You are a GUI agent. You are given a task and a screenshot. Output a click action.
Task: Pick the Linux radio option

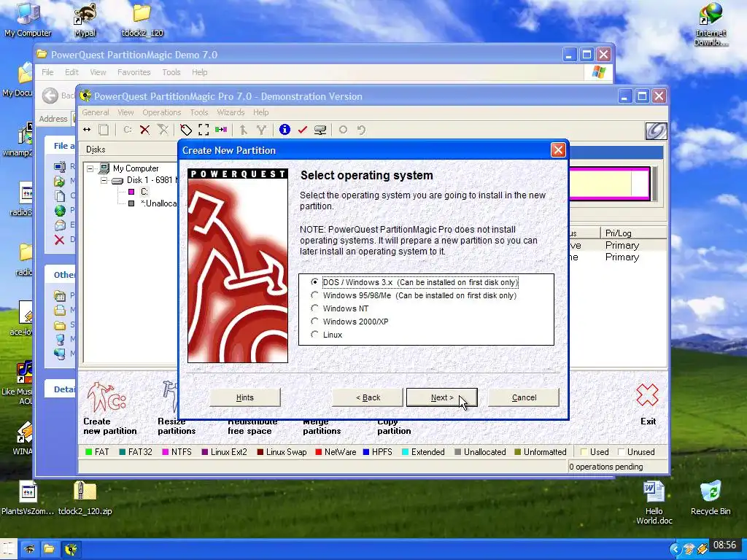pos(314,335)
